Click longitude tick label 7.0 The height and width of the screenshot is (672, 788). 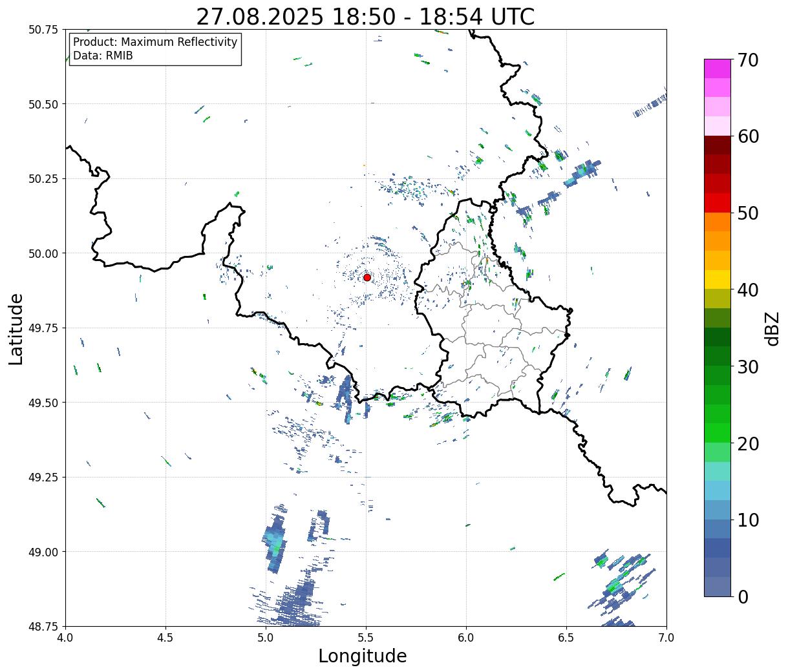tap(666, 638)
